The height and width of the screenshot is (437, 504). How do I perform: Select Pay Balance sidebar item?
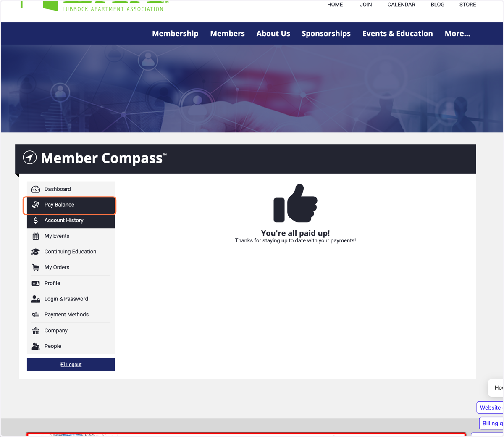point(71,205)
